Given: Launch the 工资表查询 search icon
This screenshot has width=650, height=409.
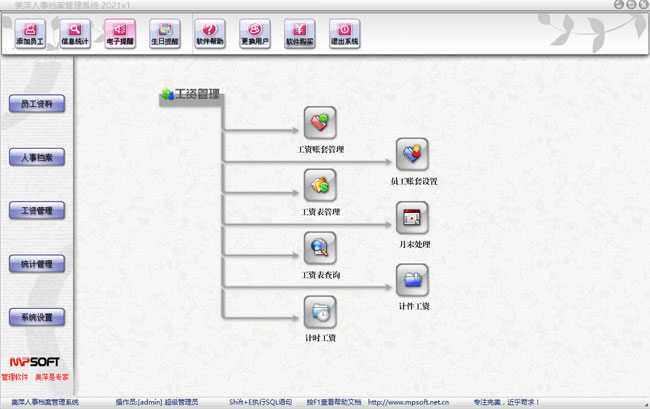Looking at the screenshot, I should (320, 248).
